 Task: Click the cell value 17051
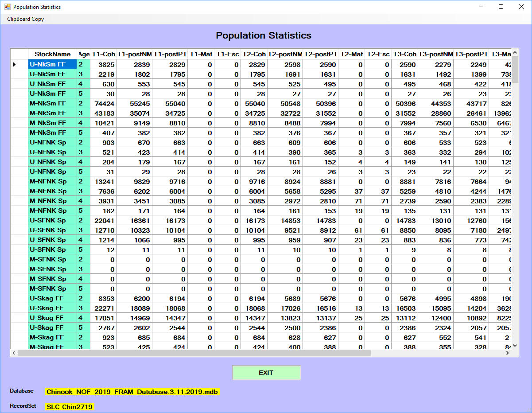103,318
